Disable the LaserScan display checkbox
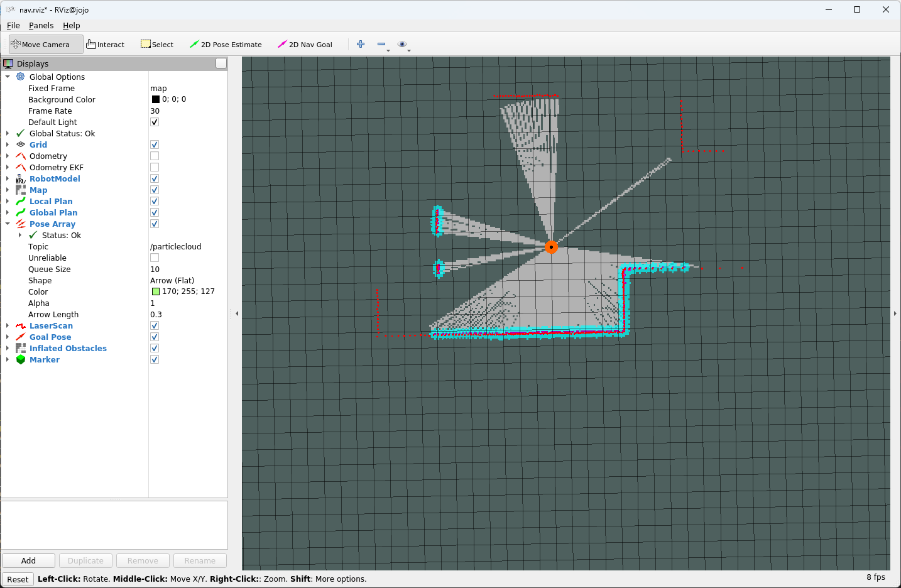Image resolution: width=901 pixels, height=588 pixels. coord(155,326)
